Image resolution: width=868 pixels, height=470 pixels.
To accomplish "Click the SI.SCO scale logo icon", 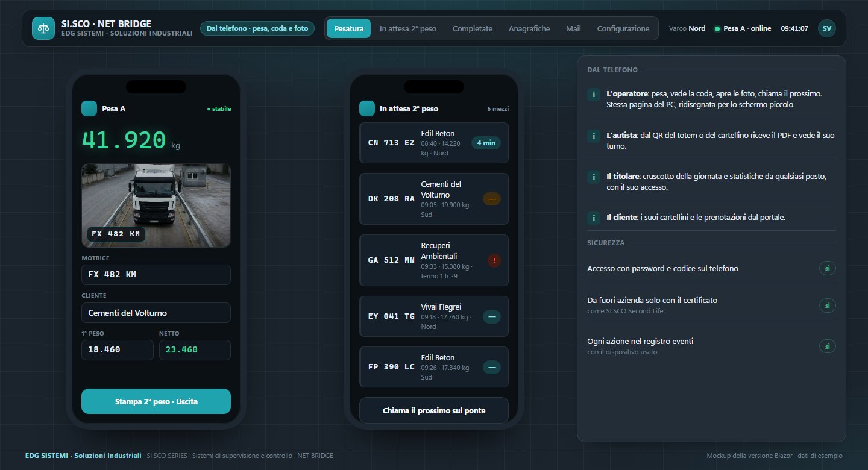I will (43, 28).
